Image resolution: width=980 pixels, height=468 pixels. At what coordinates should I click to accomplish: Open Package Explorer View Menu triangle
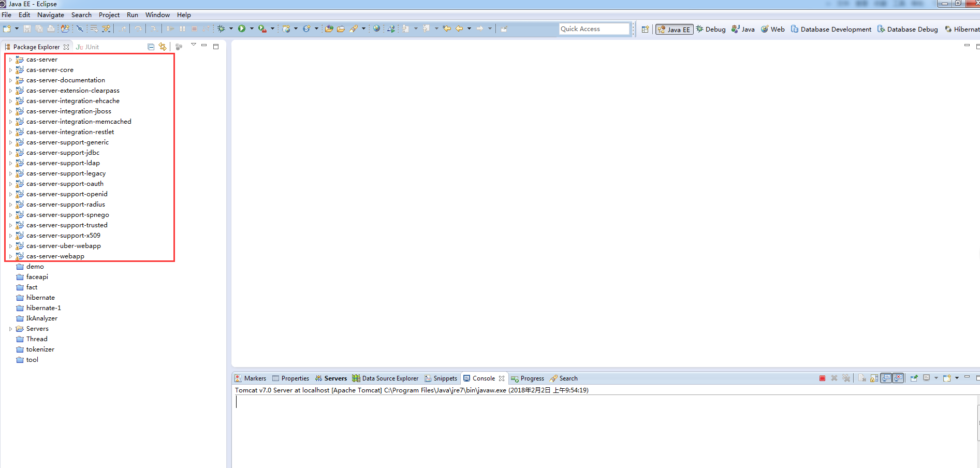194,45
